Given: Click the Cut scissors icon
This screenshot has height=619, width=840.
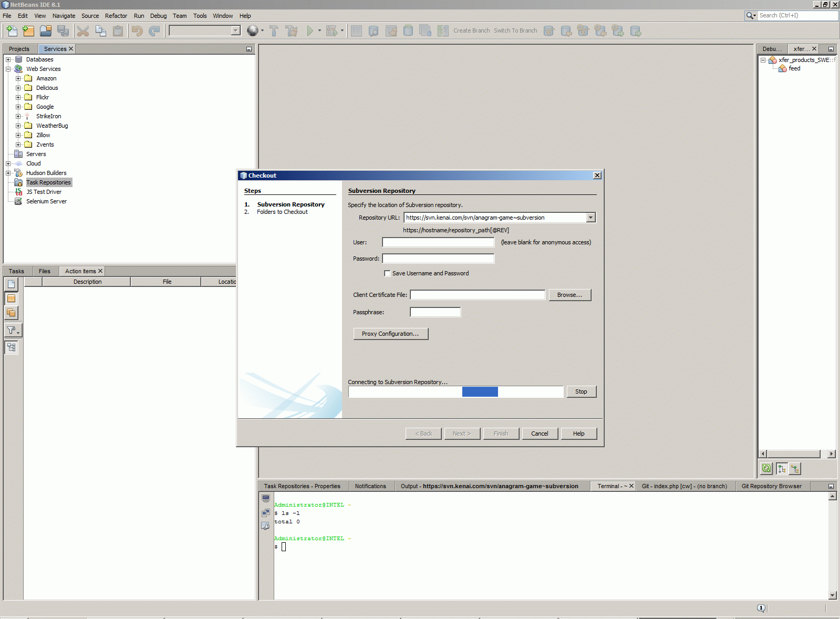Looking at the screenshot, I should coord(83,31).
